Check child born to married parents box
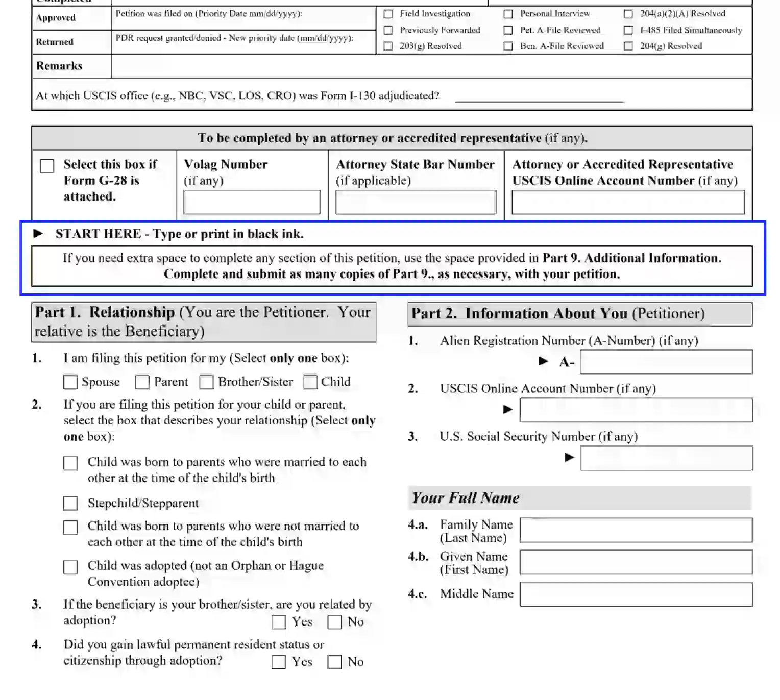The image size is (780, 700). tap(70, 463)
